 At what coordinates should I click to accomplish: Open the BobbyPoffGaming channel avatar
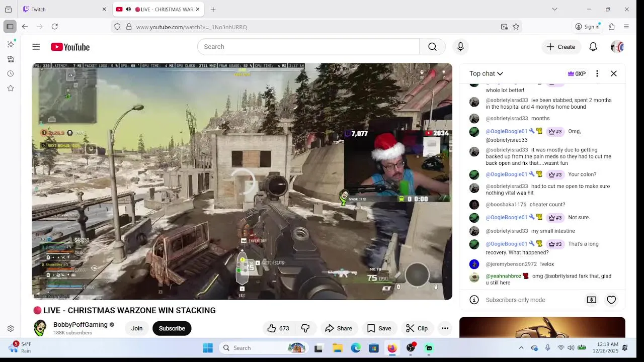[41, 328]
